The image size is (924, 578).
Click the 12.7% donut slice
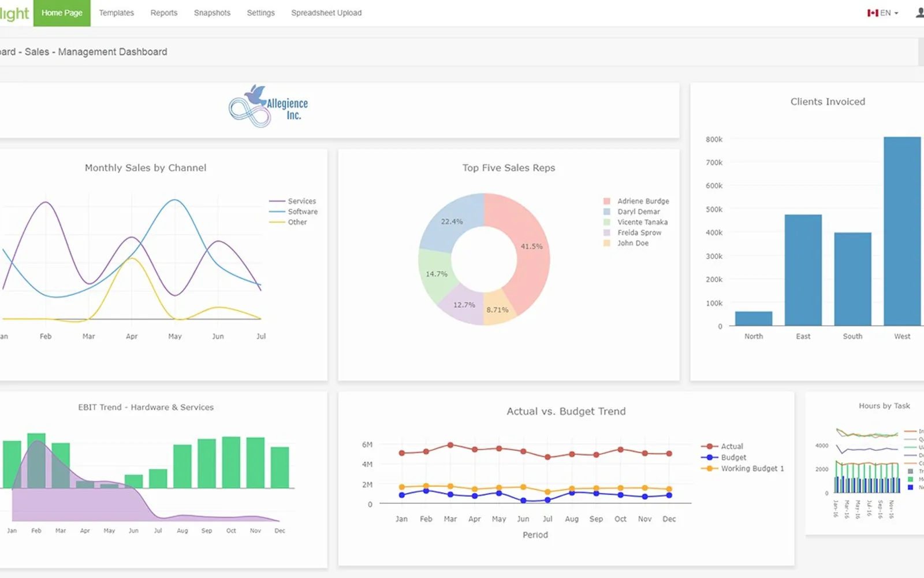click(x=464, y=305)
